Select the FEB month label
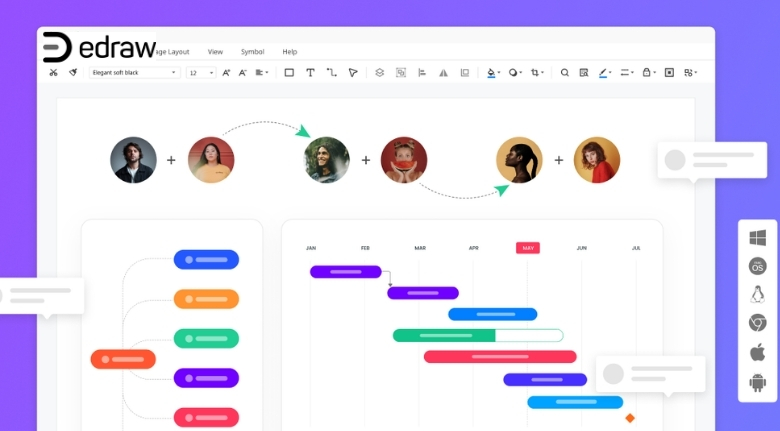Viewport: 780px width, 431px height. point(365,248)
